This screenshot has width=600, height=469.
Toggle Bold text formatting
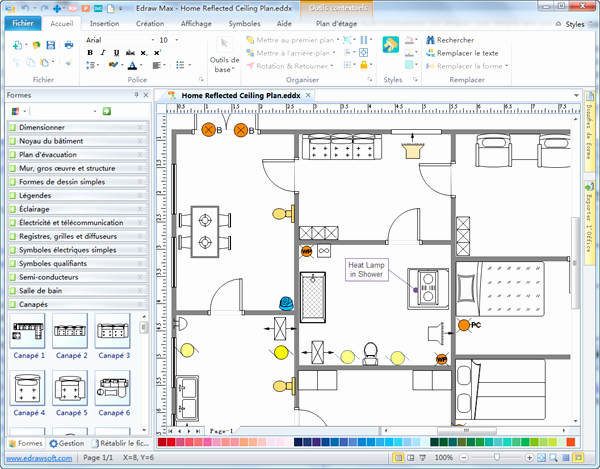(90, 53)
